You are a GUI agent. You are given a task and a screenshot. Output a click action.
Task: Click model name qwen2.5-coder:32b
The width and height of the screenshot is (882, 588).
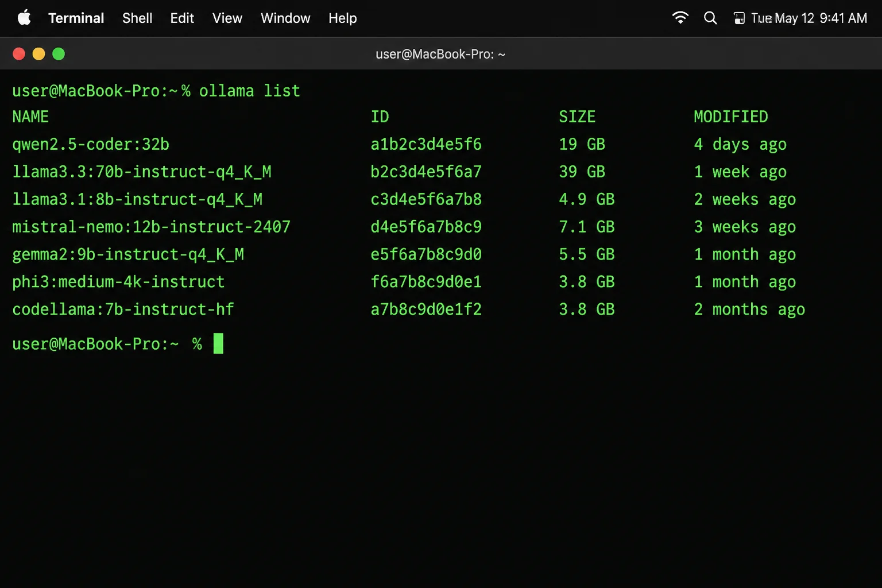point(91,144)
